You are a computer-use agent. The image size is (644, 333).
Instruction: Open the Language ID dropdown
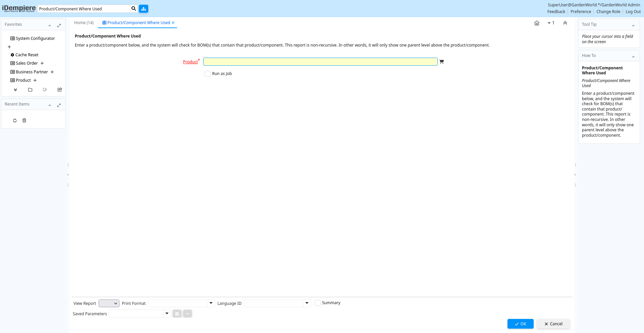tap(307, 303)
